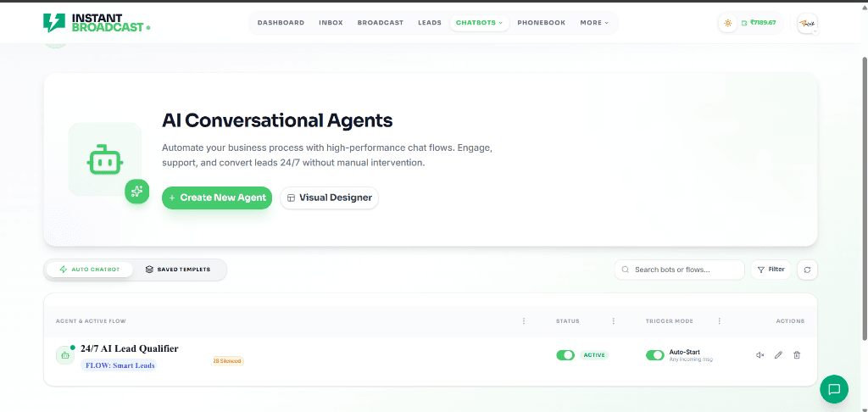This screenshot has width=868, height=412.
Task: Toggle the agent Active status switch
Action: 565,355
